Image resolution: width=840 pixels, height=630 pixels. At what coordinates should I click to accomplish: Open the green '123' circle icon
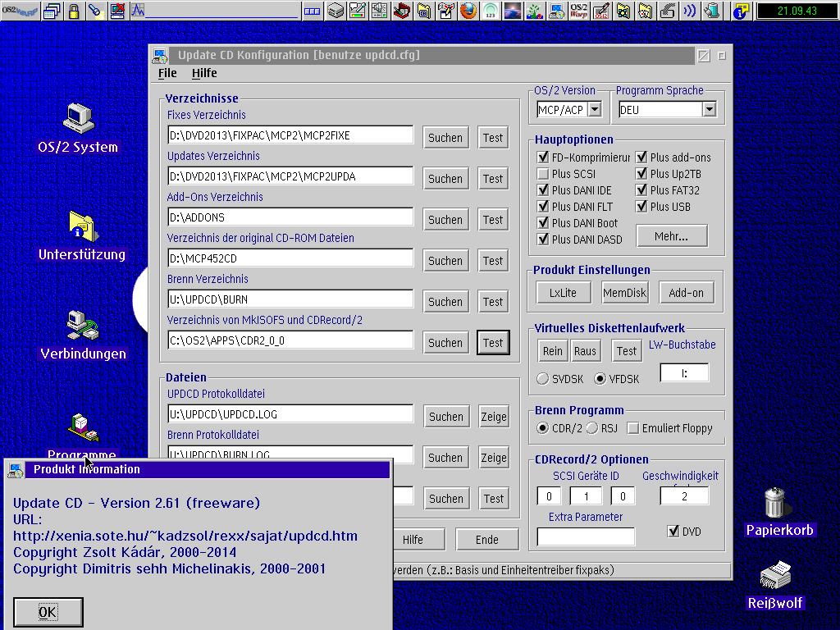click(x=491, y=11)
